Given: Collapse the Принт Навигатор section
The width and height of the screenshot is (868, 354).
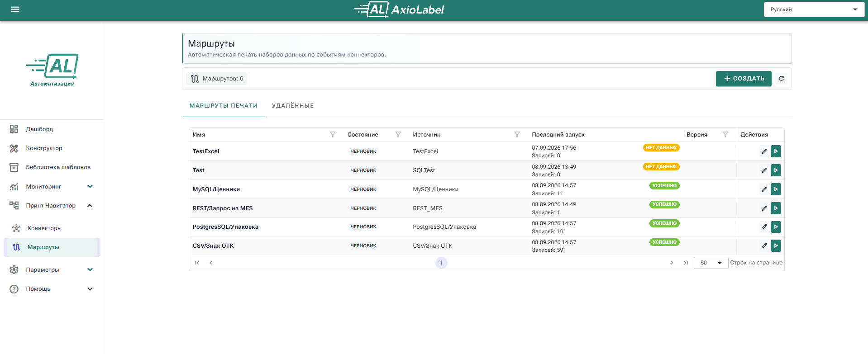Looking at the screenshot, I should point(90,206).
